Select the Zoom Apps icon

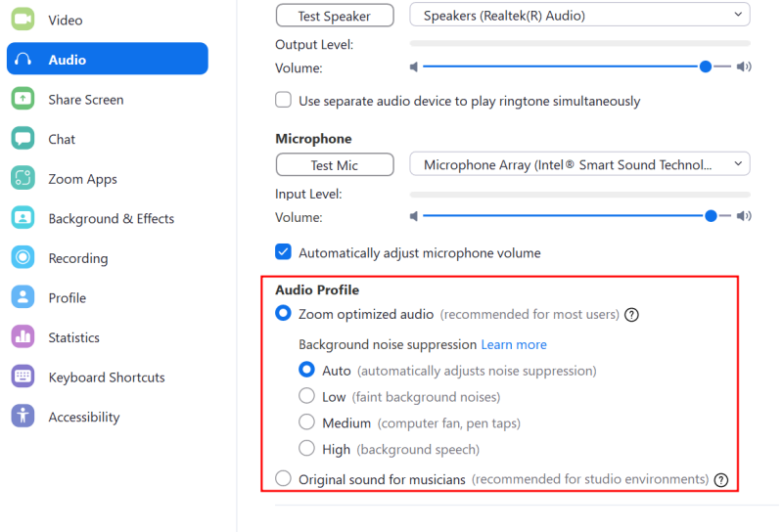click(x=23, y=178)
